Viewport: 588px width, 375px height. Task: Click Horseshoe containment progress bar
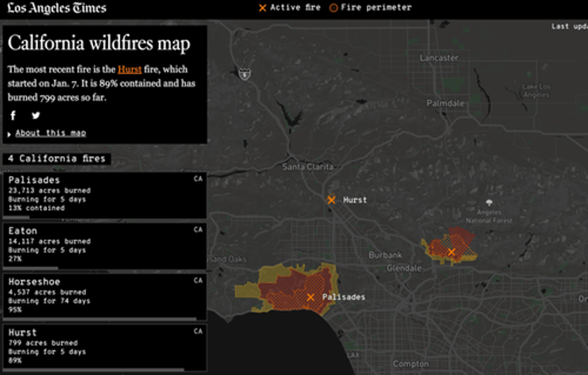coord(105,319)
